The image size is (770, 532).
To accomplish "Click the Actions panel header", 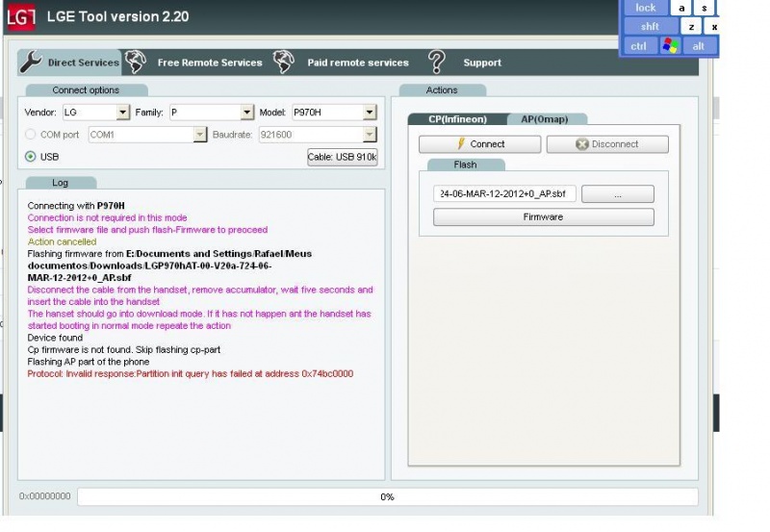I will point(442,89).
